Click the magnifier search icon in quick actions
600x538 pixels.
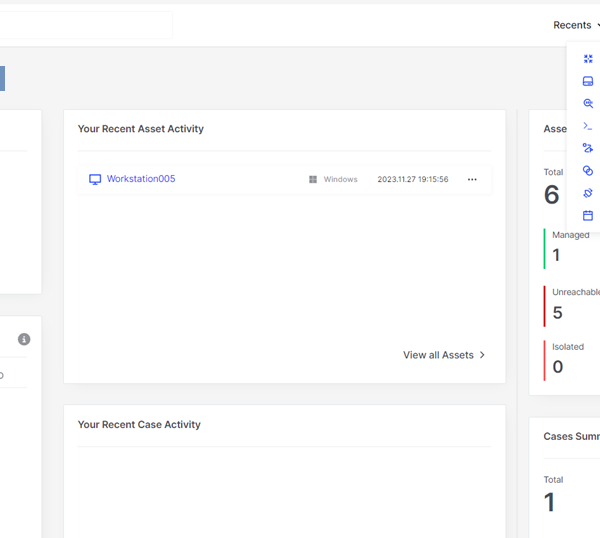[588, 103]
